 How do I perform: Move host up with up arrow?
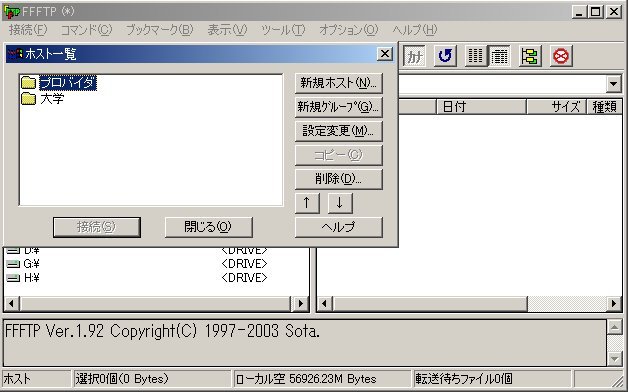tap(307, 203)
